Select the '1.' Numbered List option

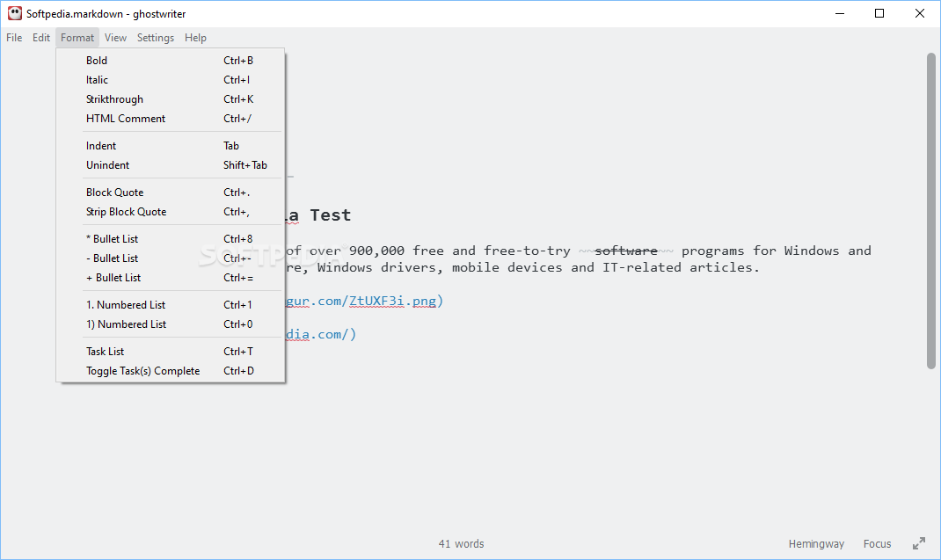(x=171, y=304)
